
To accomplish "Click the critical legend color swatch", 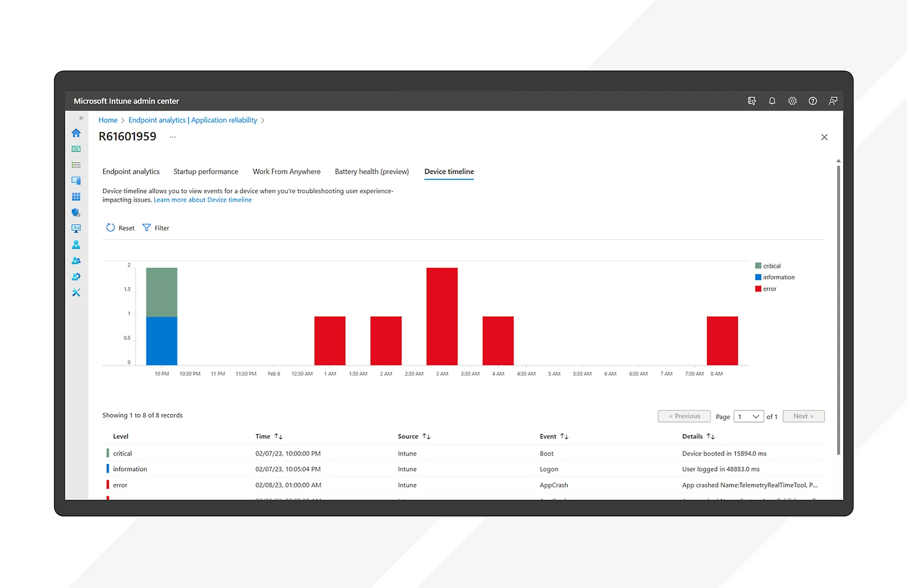I will tap(758, 266).
